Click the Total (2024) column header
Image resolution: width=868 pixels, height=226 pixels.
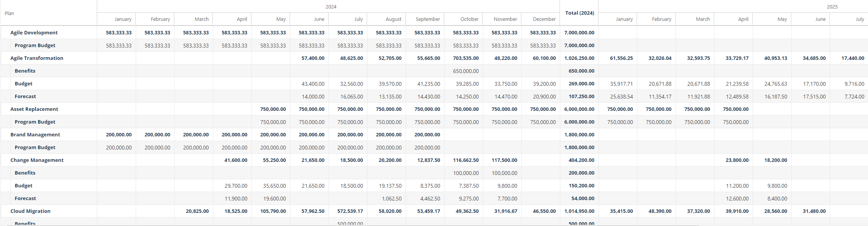click(580, 13)
